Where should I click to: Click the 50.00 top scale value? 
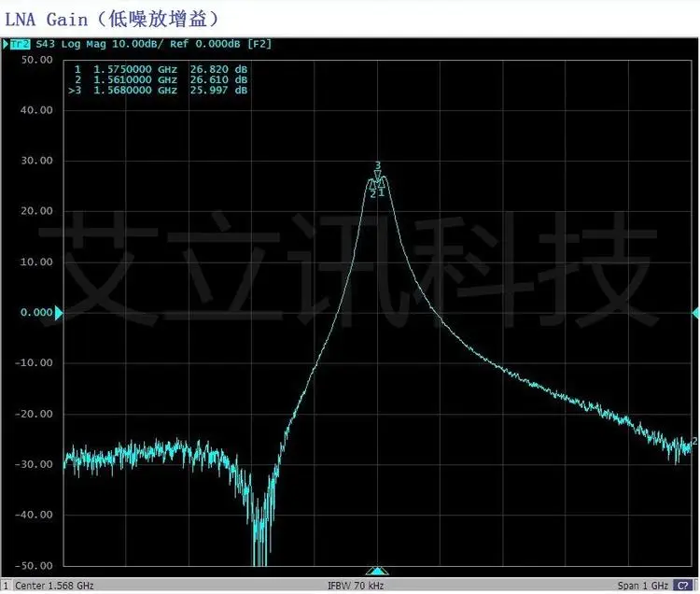coord(36,60)
